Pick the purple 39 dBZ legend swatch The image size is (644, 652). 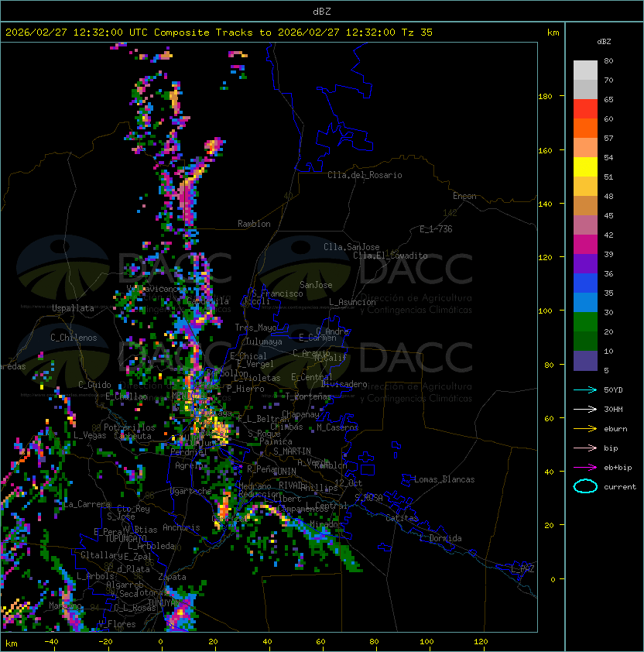pos(585,263)
